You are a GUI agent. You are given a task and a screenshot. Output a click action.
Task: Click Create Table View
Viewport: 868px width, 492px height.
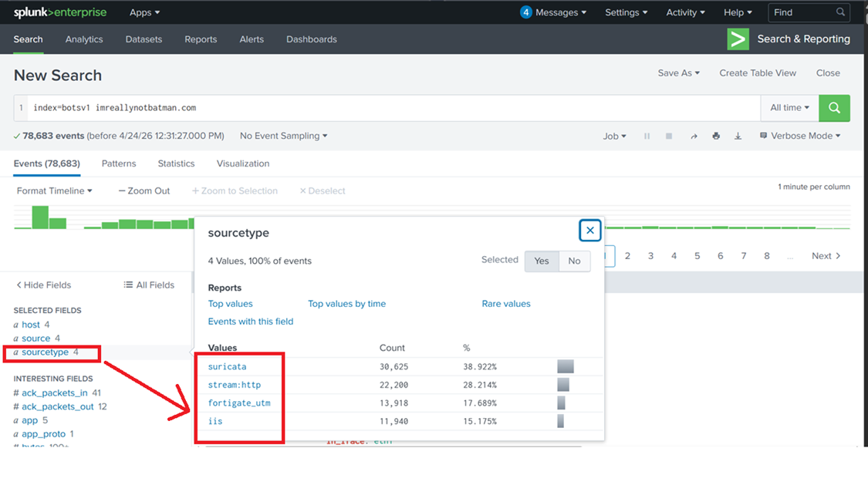pyautogui.click(x=758, y=73)
